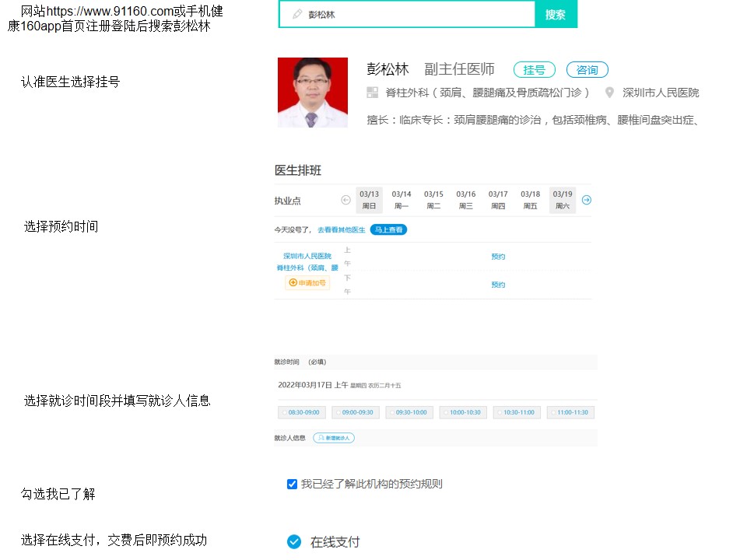Screen dimensions: 747x560
Task: Select the 08:30-09:00 time slot
Action: (302, 412)
